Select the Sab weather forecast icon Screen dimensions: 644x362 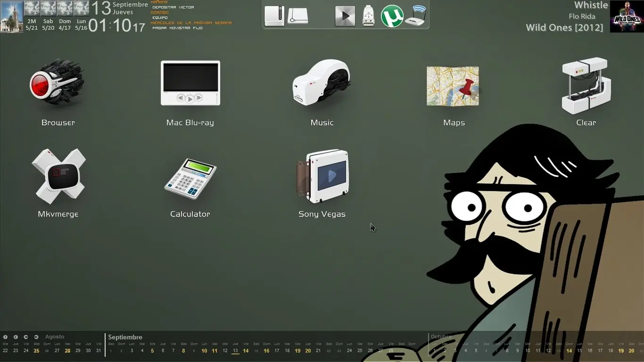48,8
